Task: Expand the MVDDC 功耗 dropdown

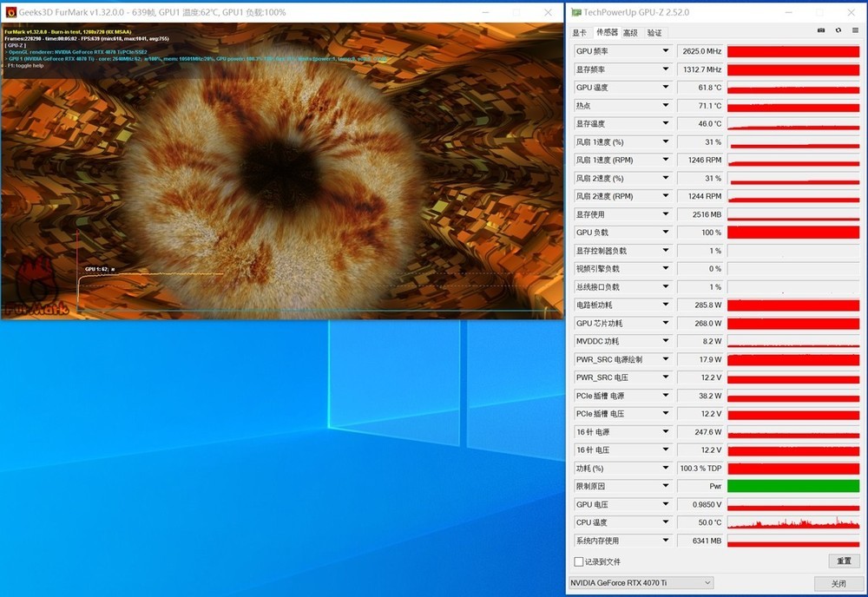Action: pyautogui.click(x=666, y=341)
